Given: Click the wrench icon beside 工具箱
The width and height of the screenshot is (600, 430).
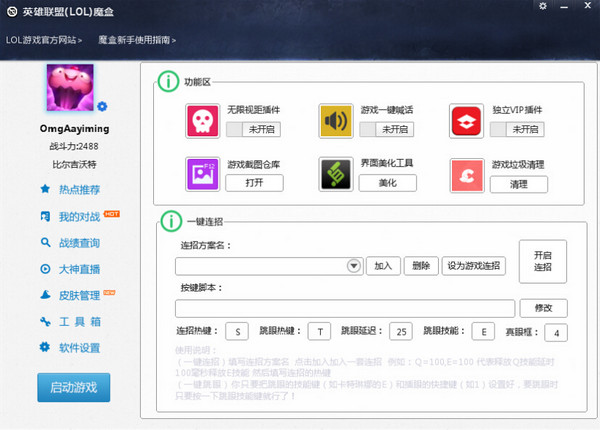Looking at the screenshot, I should pos(45,321).
